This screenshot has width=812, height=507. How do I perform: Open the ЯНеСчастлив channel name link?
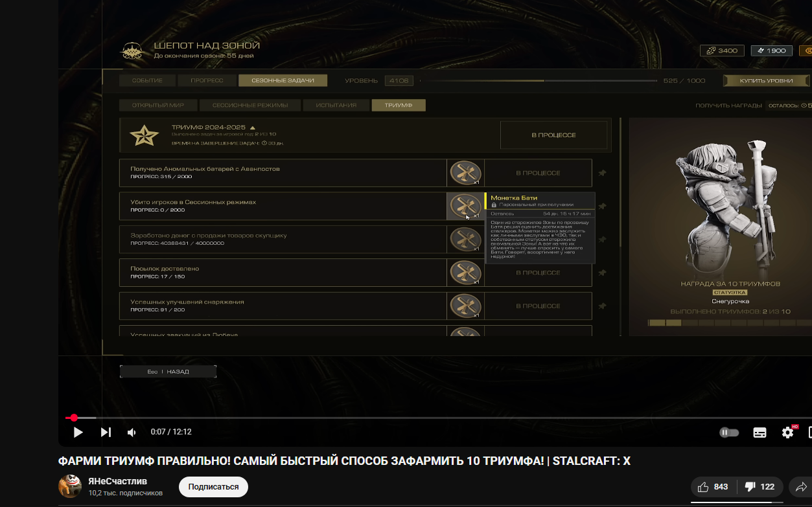[x=117, y=481]
